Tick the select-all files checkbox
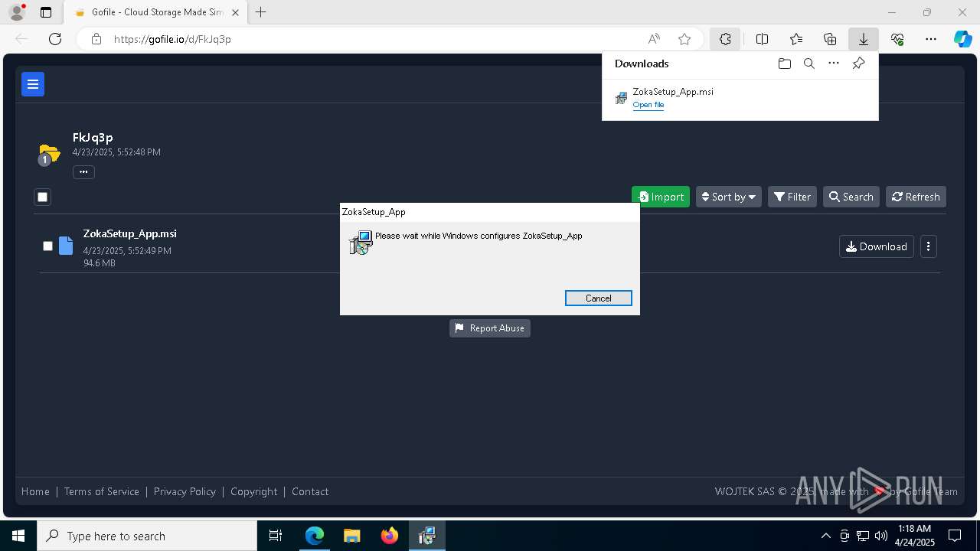This screenshot has width=980, height=551. (42, 197)
